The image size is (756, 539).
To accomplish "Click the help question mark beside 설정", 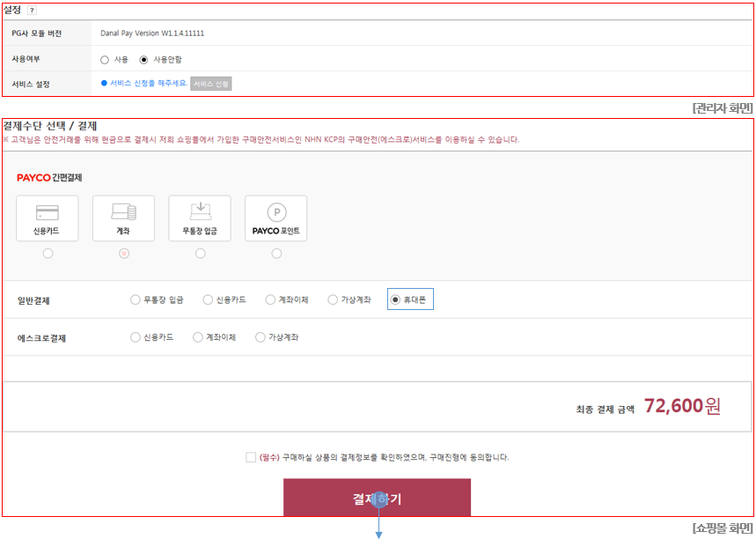I will click(32, 11).
